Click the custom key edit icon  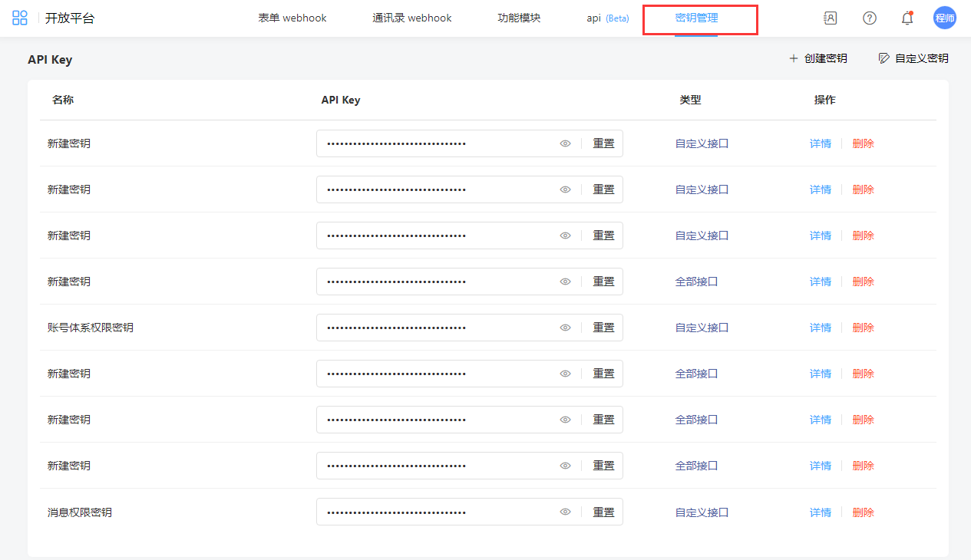884,58
